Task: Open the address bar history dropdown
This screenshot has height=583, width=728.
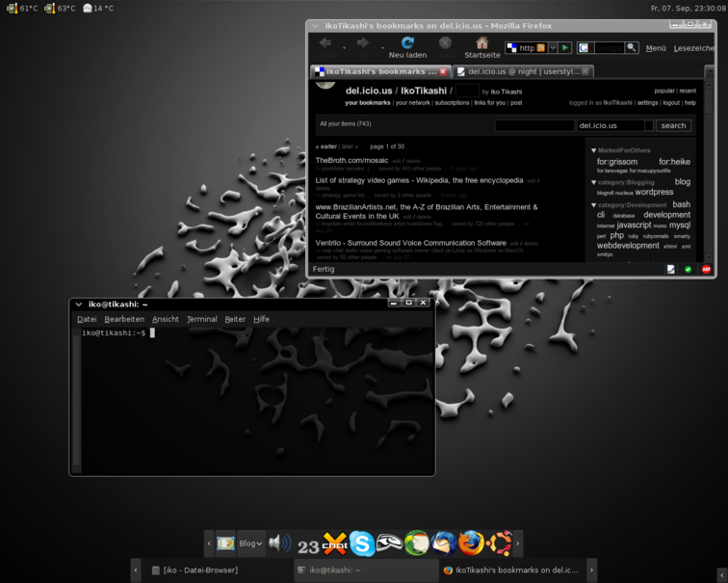Action: (553, 48)
